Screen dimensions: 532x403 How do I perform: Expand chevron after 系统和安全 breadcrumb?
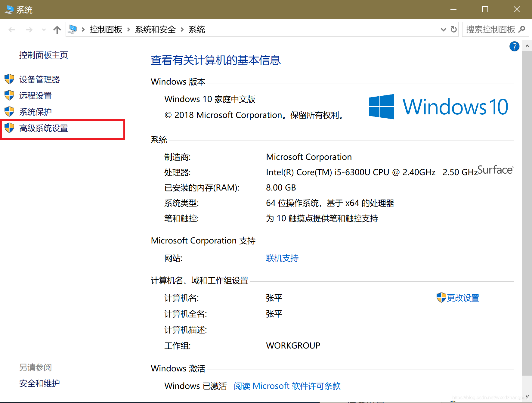click(x=182, y=29)
